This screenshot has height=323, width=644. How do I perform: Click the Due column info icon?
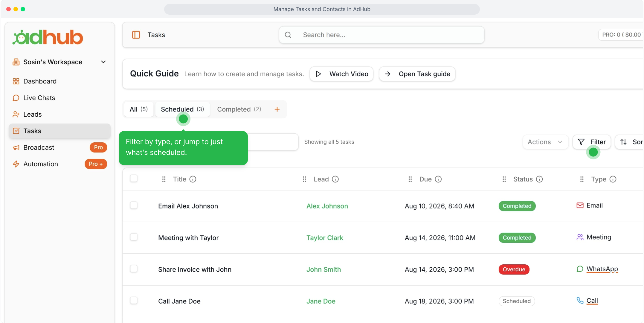[x=438, y=179]
